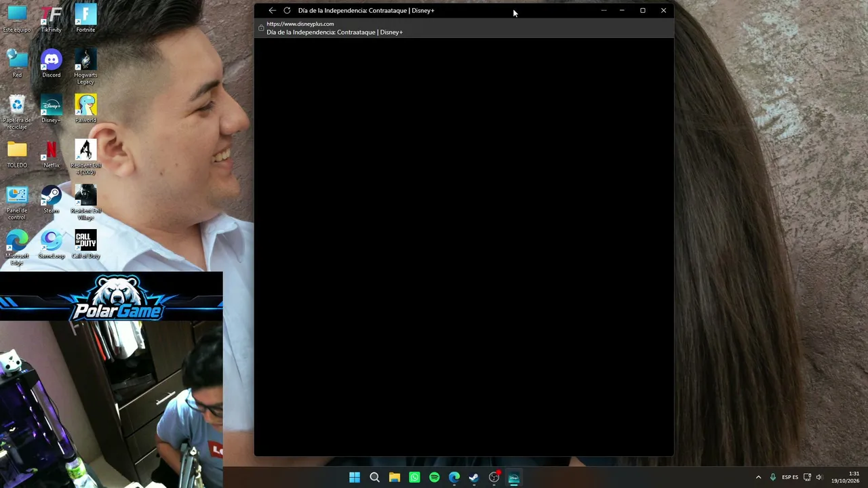The image size is (868, 488).
Task: Expand the hidden system tray icons
Action: tap(758, 477)
